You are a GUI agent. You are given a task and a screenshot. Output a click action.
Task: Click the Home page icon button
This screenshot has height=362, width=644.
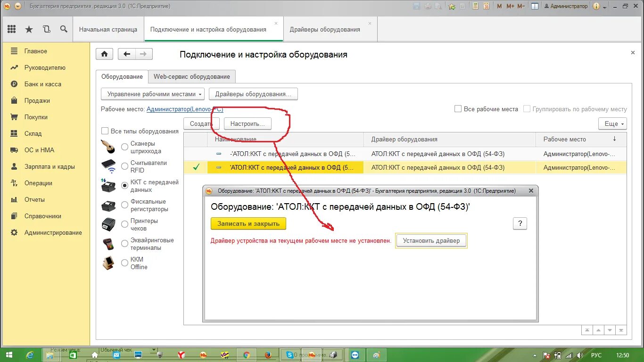coord(104,54)
